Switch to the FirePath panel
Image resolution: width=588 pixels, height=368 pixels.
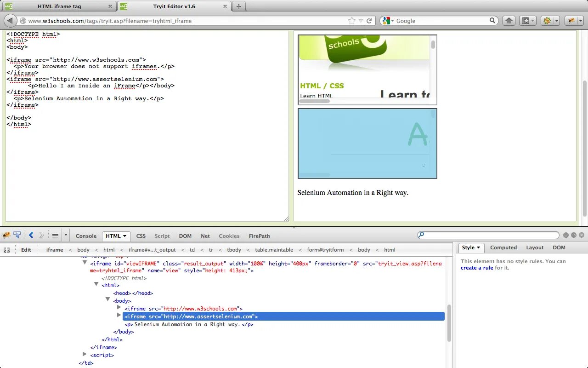click(x=260, y=236)
